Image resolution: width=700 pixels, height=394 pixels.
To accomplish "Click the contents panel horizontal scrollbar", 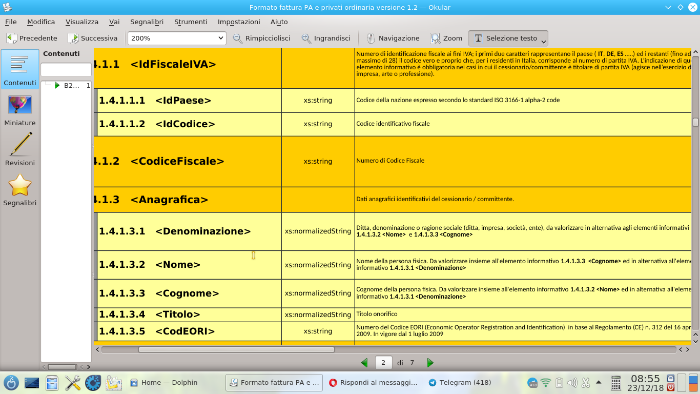I will (x=62, y=367).
